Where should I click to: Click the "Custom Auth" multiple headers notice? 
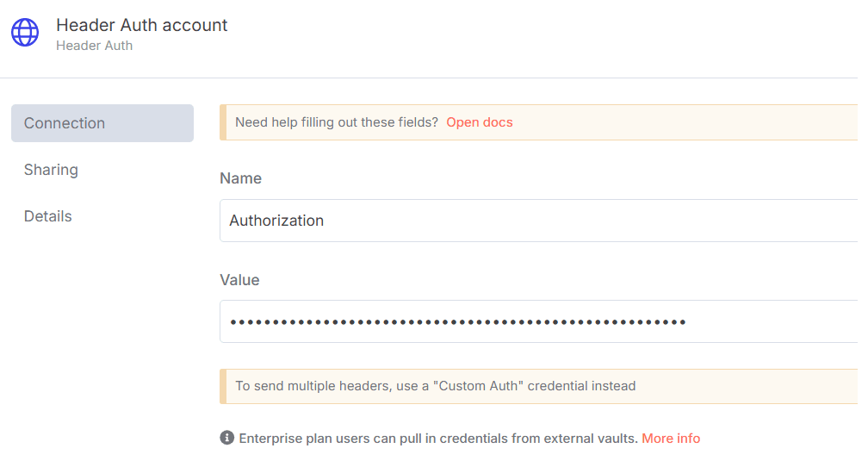point(435,386)
